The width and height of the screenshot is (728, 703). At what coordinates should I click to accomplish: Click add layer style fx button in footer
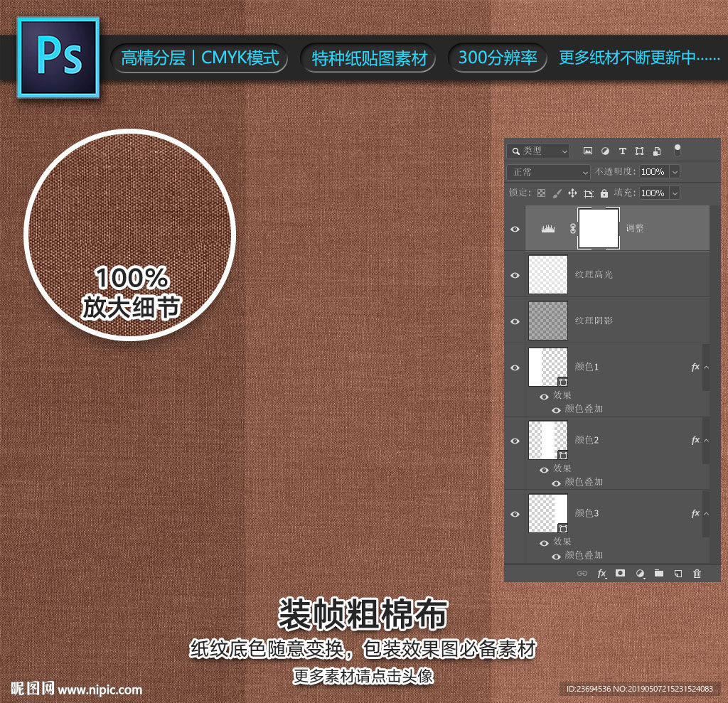tap(601, 574)
